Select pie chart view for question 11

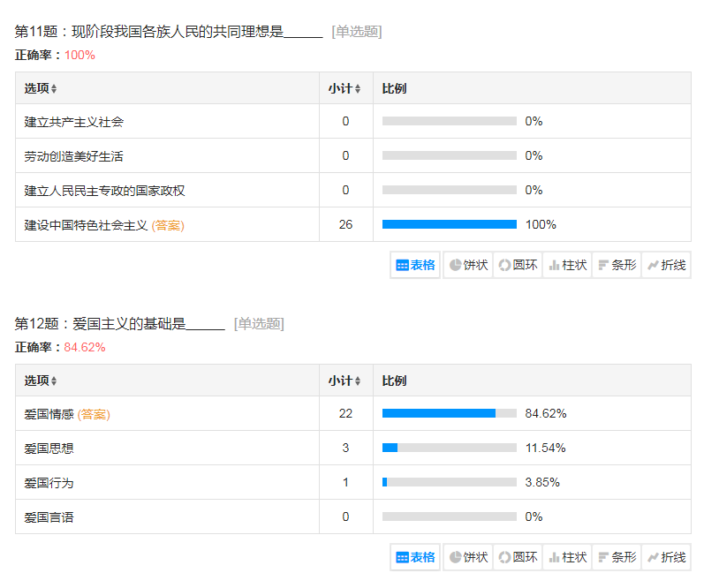coord(468,265)
